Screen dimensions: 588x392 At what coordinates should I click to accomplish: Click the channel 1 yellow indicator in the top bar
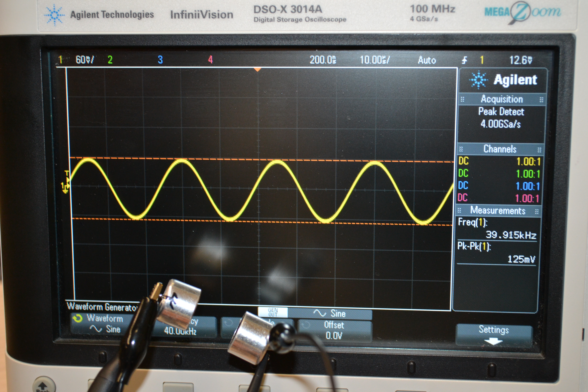click(x=60, y=60)
